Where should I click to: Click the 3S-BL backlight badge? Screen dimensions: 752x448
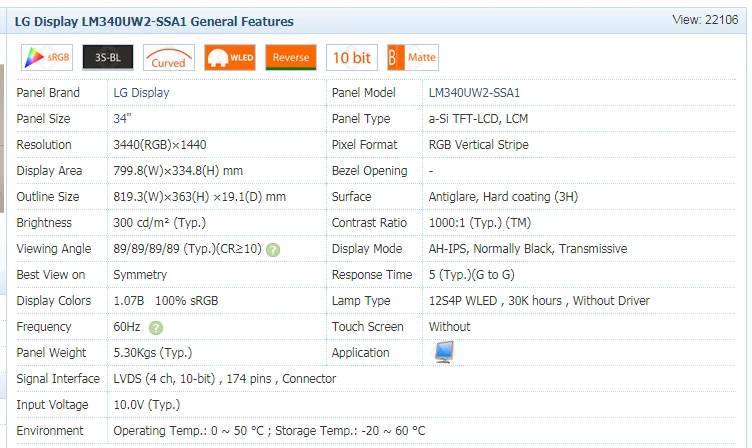pos(107,58)
